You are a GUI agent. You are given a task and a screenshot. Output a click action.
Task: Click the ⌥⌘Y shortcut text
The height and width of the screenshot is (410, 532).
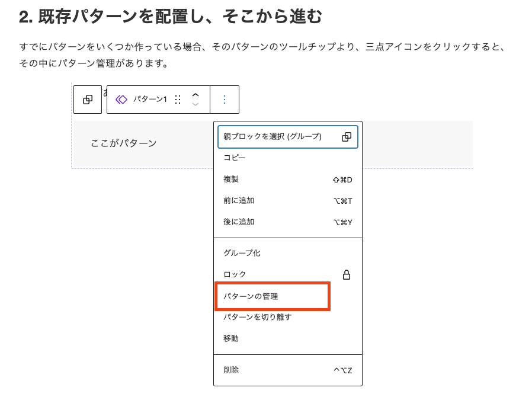(343, 223)
